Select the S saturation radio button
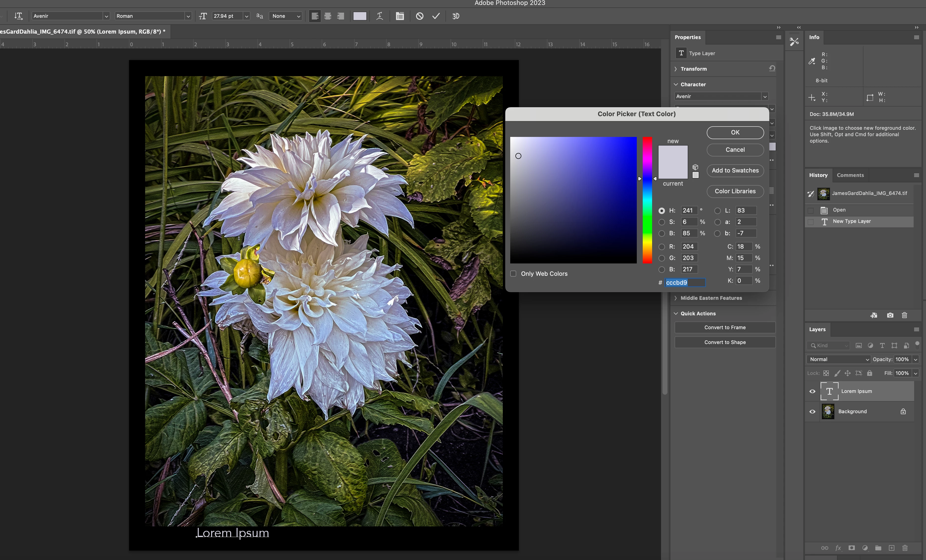Image resolution: width=926 pixels, height=560 pixels. (x=661, y=222)
